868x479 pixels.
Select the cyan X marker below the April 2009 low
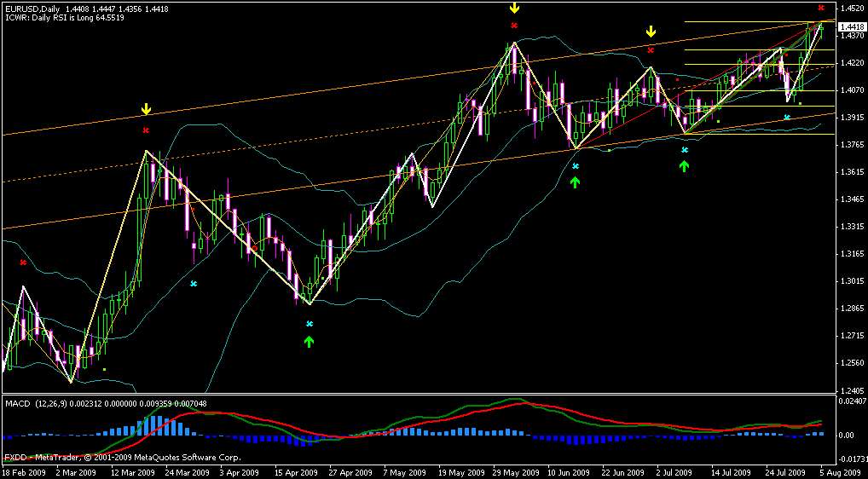pos(310,324)
